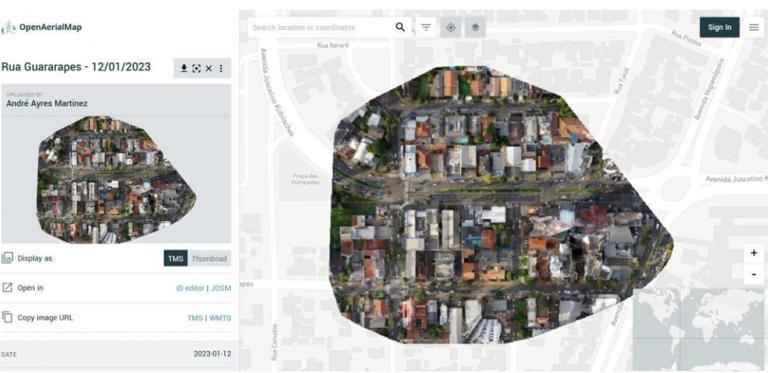Switch display to Thumbnail mode
Viewport: 768px width, 373px height.
(209, 258)
